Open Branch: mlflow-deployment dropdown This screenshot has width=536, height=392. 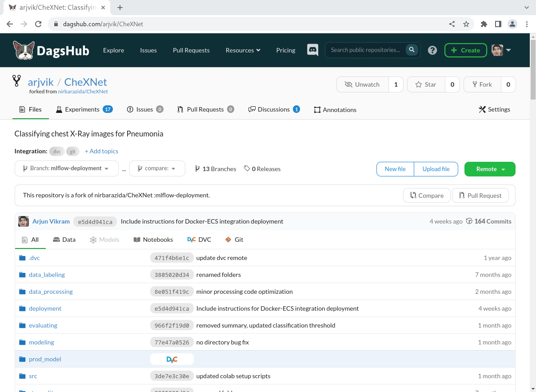pos(67,168)
